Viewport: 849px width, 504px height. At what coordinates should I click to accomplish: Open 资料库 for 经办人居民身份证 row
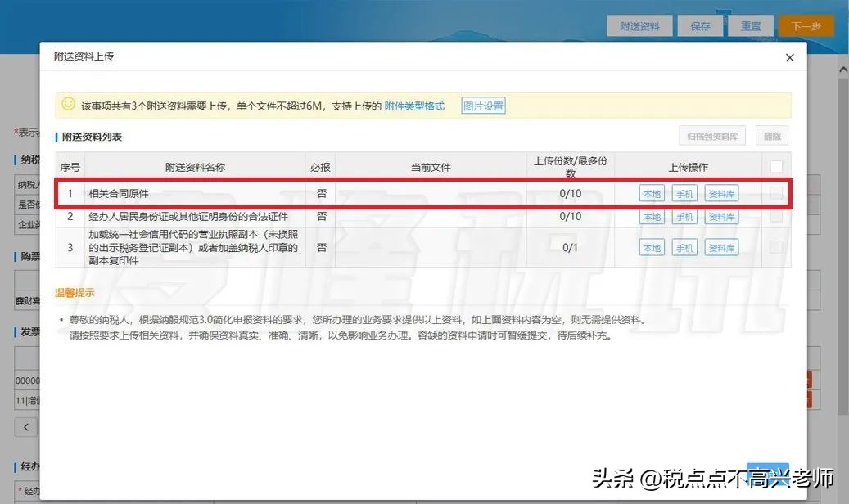721,217
